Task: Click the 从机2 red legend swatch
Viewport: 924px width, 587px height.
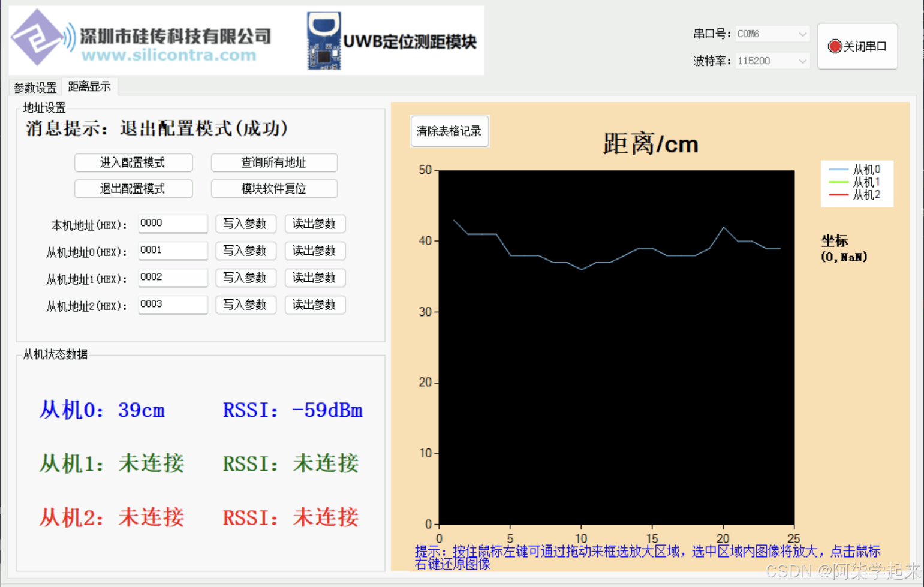Action: [838, 195]
